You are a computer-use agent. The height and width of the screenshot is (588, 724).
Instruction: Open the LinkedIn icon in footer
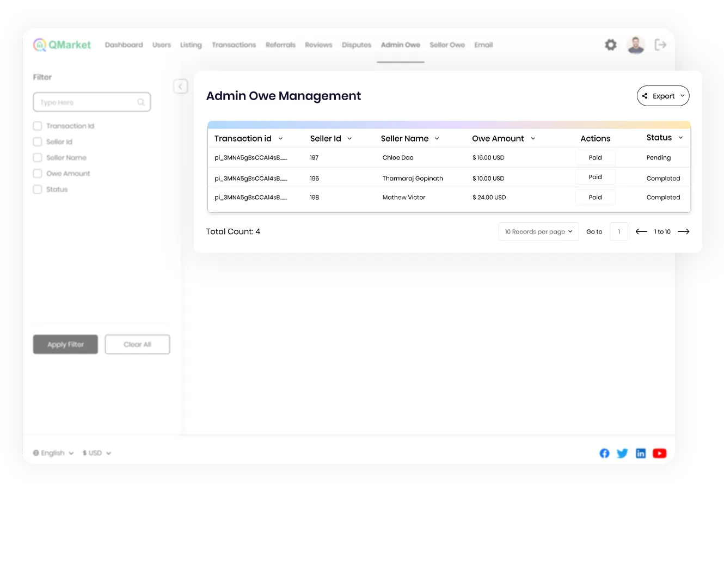[641, 454]
